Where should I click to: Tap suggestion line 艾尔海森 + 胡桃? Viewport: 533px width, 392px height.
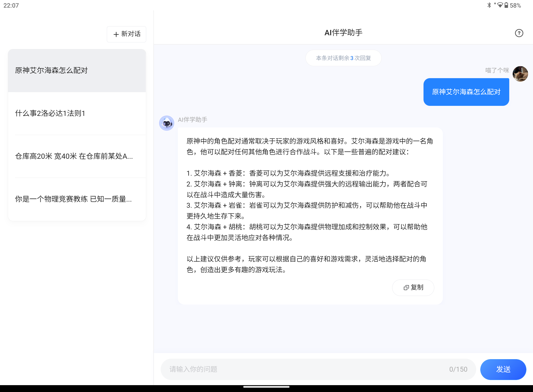[307, 232]
